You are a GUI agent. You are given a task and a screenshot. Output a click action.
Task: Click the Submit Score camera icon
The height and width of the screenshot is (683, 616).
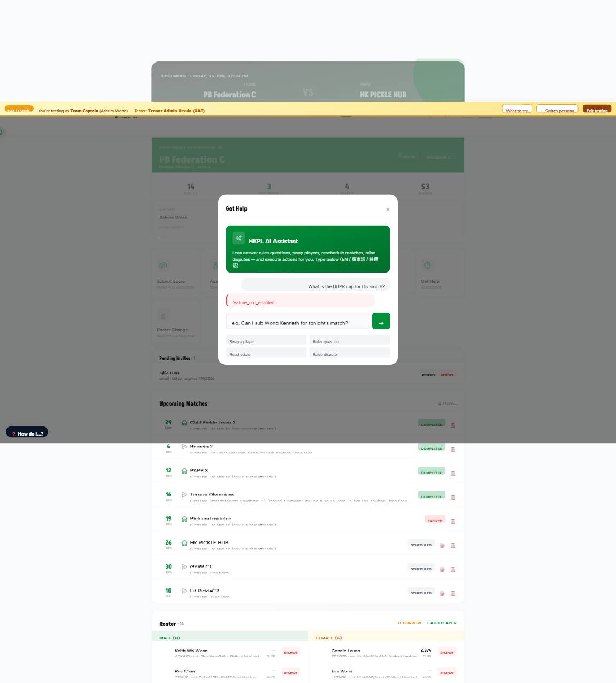[x=163, y=265]
